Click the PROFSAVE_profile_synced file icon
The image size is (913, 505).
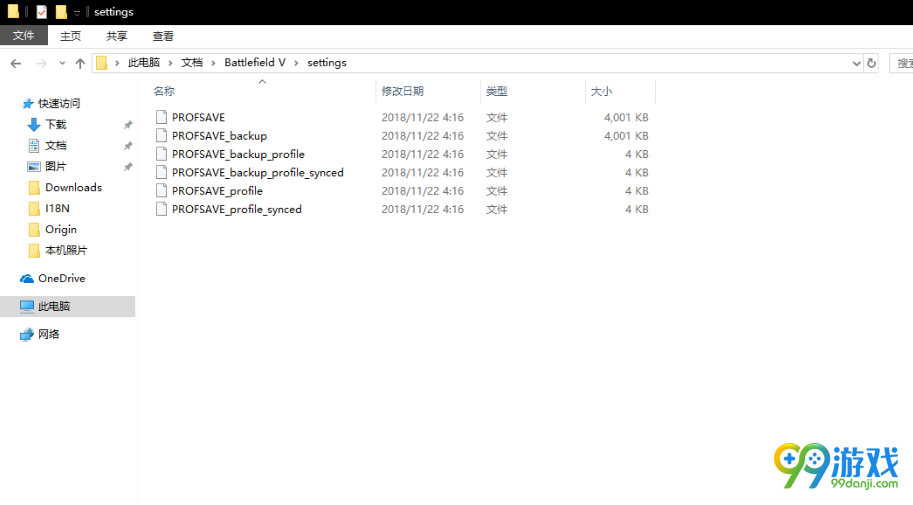(x=161, y=209)
